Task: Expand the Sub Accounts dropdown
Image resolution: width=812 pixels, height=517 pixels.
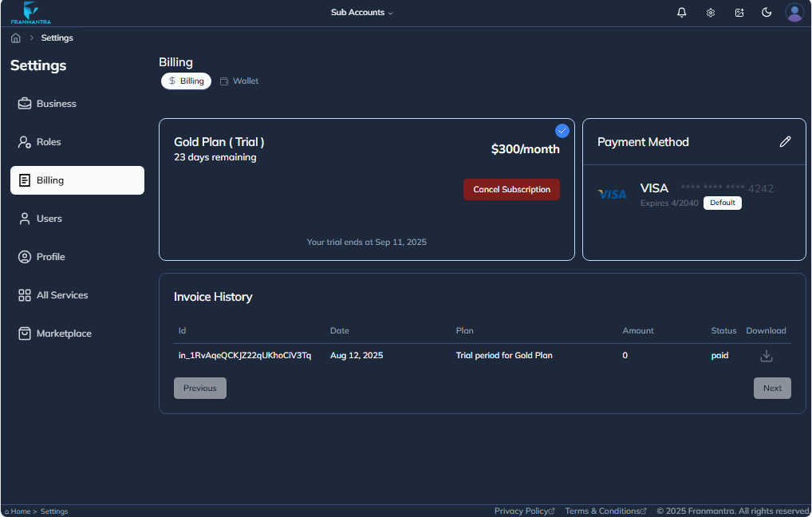Action: (x=361, y=12)
